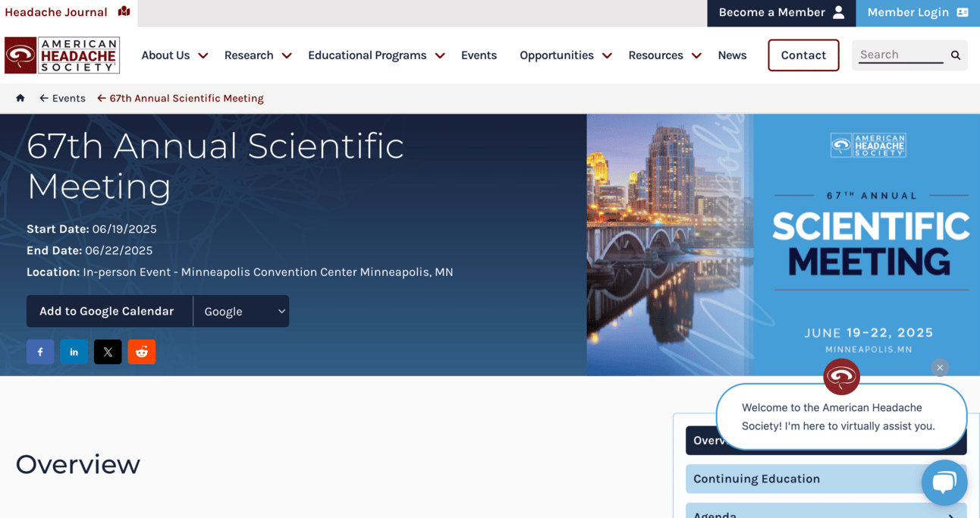Expand the Research menu chevron
Screen dimensions: 980x518
coord(287,55)
